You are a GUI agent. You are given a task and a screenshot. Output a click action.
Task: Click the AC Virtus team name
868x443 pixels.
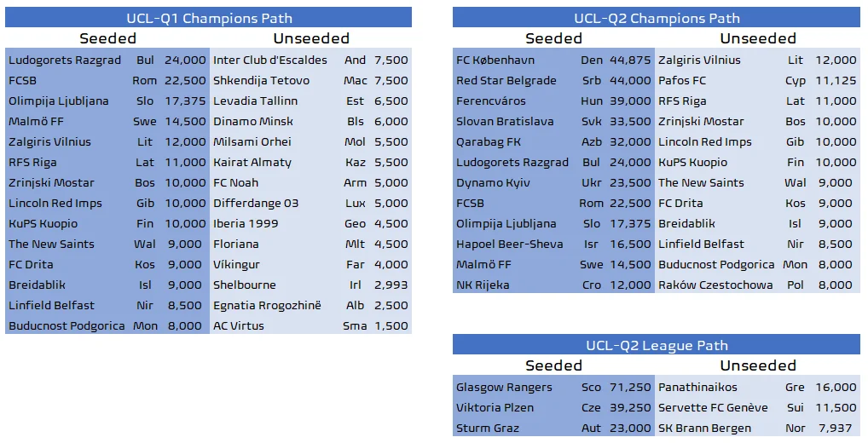(x=239, y=326)
